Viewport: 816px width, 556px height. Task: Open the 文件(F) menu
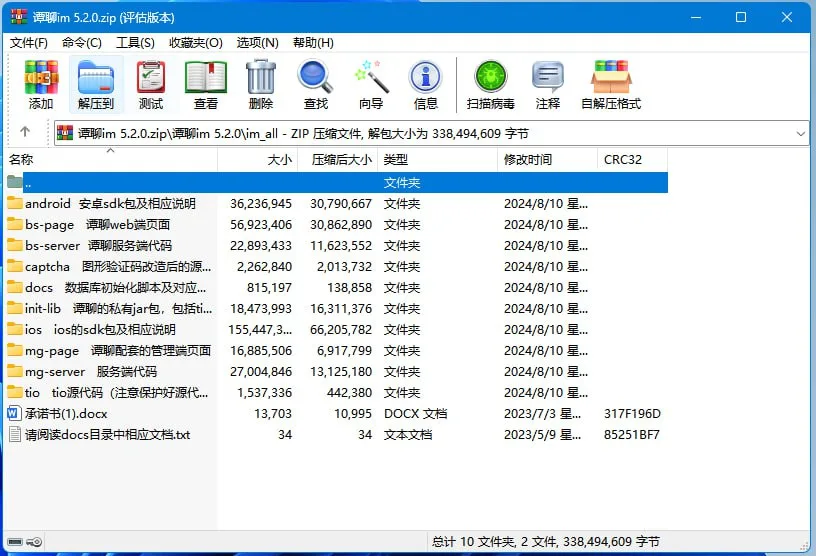coord(29,43)
